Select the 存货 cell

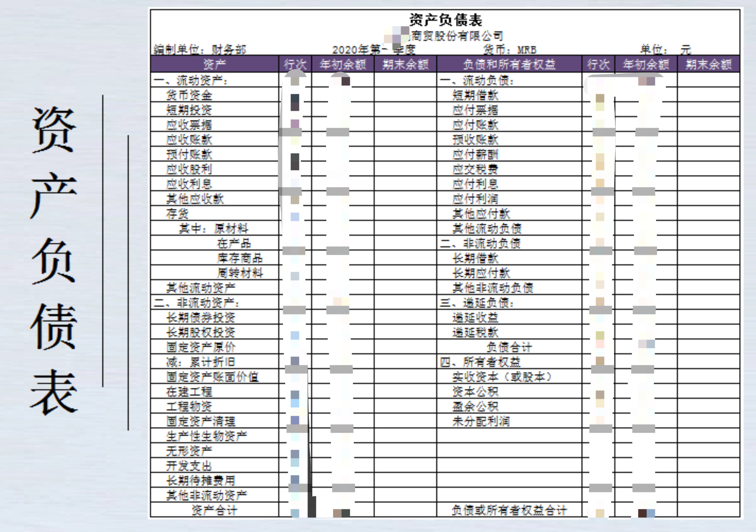[178, 213]
